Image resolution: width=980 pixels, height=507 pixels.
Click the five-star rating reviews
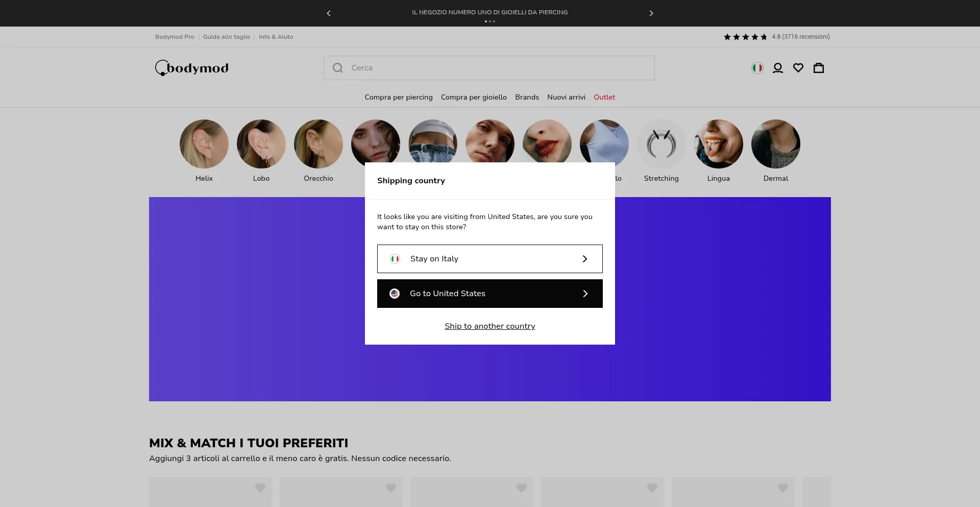pyautogui.click(x=776, y=37)
